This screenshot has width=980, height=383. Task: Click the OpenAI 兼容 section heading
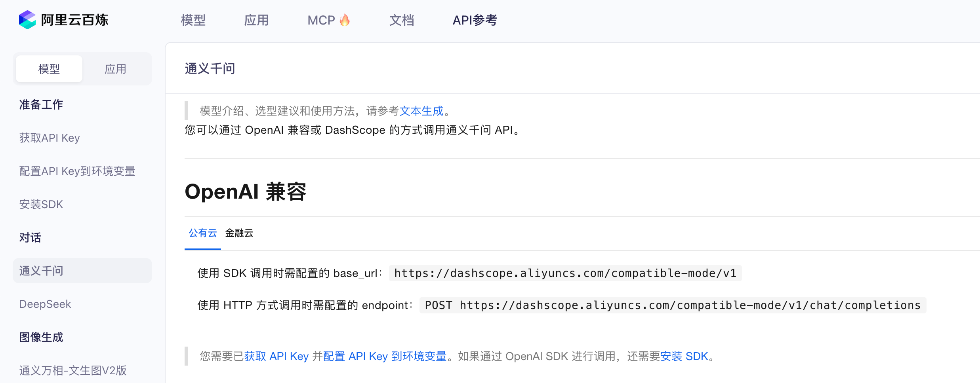pyautogui.click(x=246, y=191)
